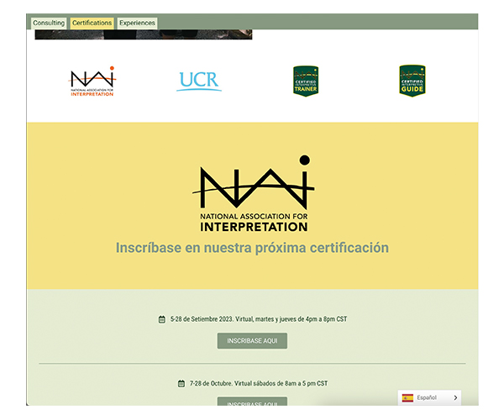504x420 pixels.
Task: Switch to the Experiences tab
Action: click(137, 24)
